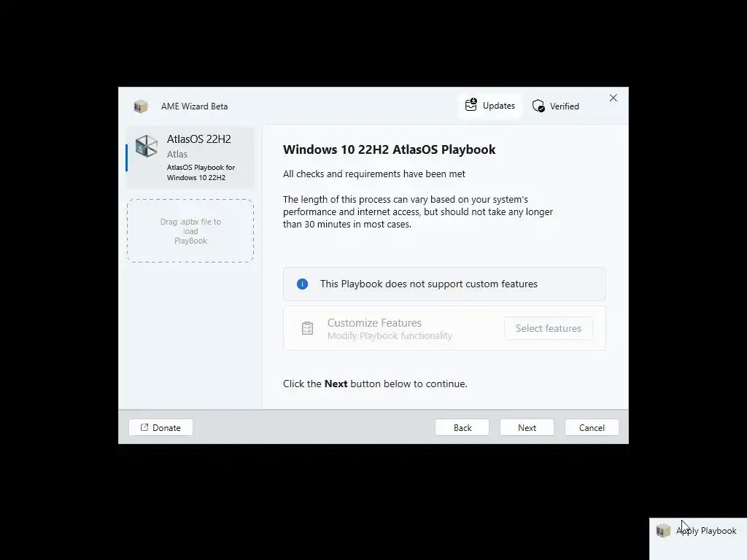This screenshot has height=560, width=747.
Task: Go Back to previous wizard step
Action: click(x=462, y=427)
